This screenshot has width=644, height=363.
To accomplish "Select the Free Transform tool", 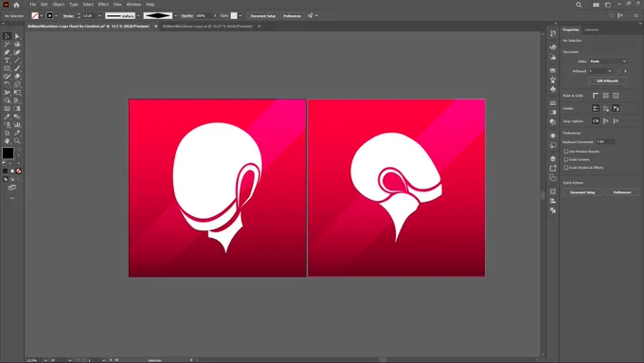I will pyautogui.click(x=17, y=93).
